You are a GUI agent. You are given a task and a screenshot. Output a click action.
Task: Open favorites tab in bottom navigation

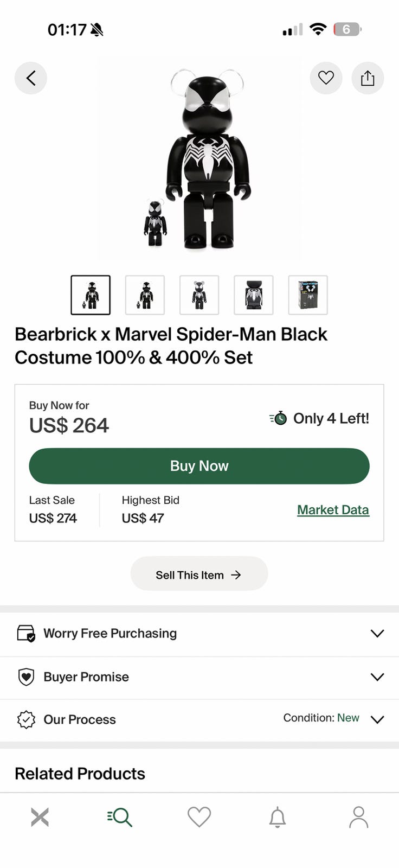click(x=199, y=817)
